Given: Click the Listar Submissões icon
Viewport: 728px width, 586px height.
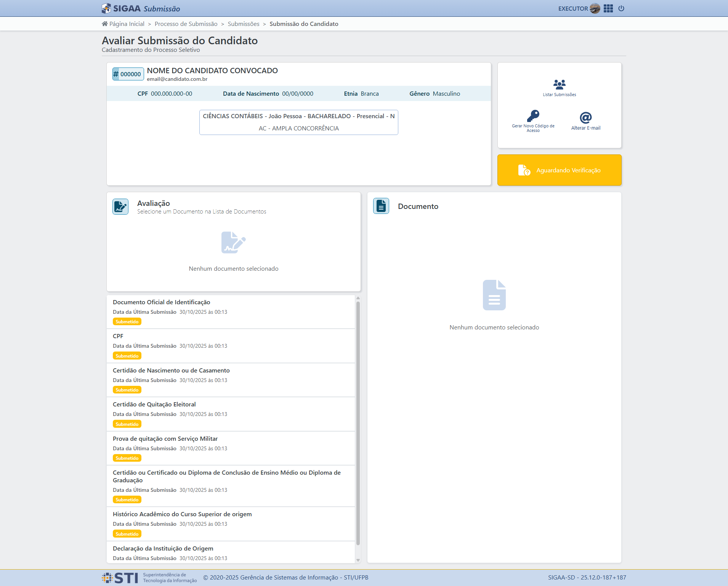Looking at the screenshot, I should (559, 85).
